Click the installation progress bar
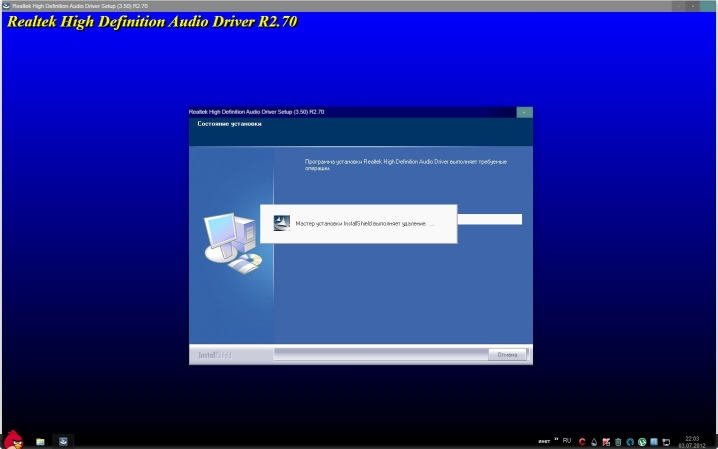718x449 pixels. point(490,219)
